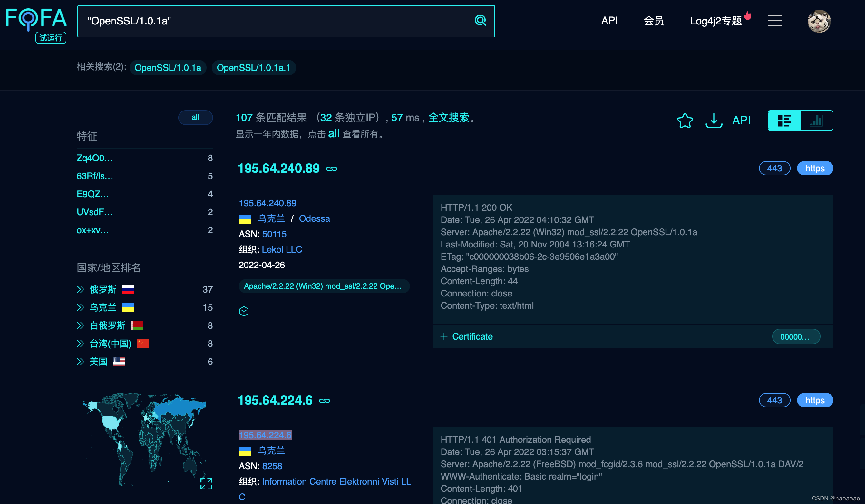Click the download results icon

pos(714,121)
